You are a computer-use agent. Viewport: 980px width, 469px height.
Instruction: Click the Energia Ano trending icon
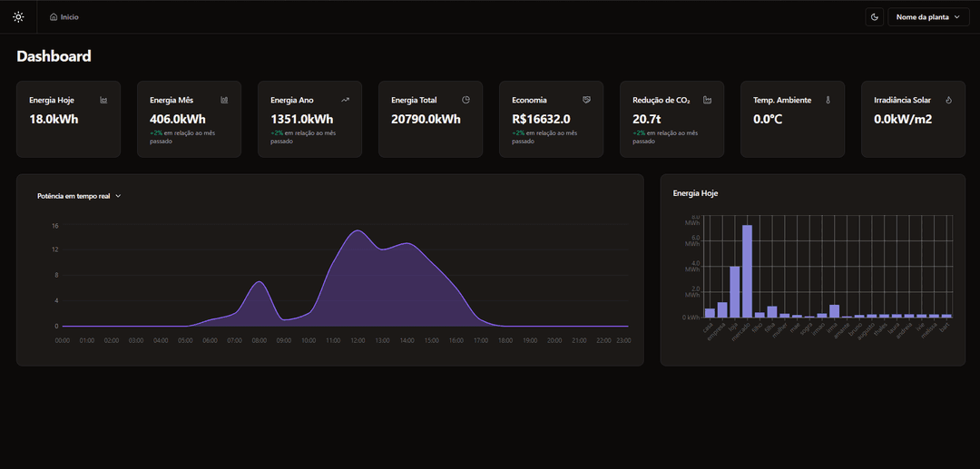(x=345, y=100)
